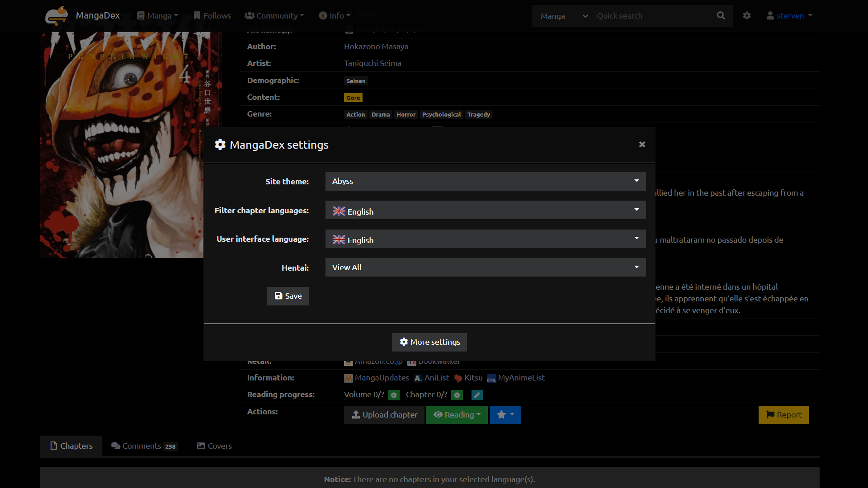Expand the Hentai View All dropdown
This screenshot has height=488, width=868.
(x=485, y=267)
